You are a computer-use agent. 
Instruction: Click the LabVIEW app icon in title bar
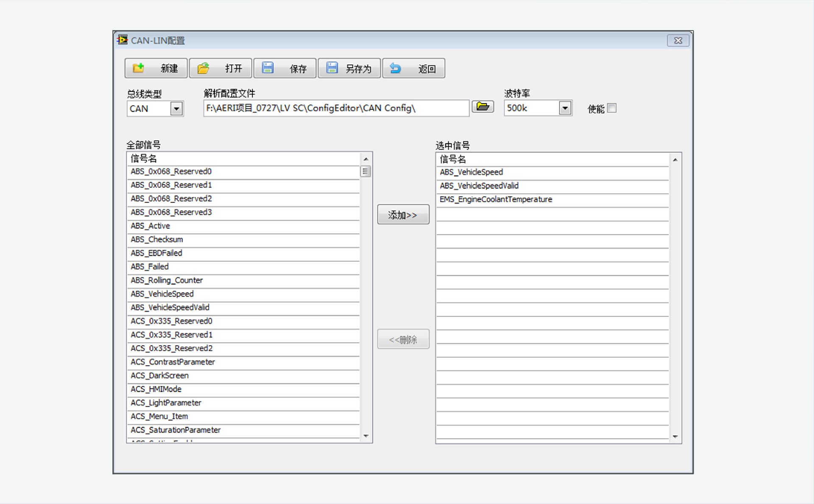tap(123, 40)
